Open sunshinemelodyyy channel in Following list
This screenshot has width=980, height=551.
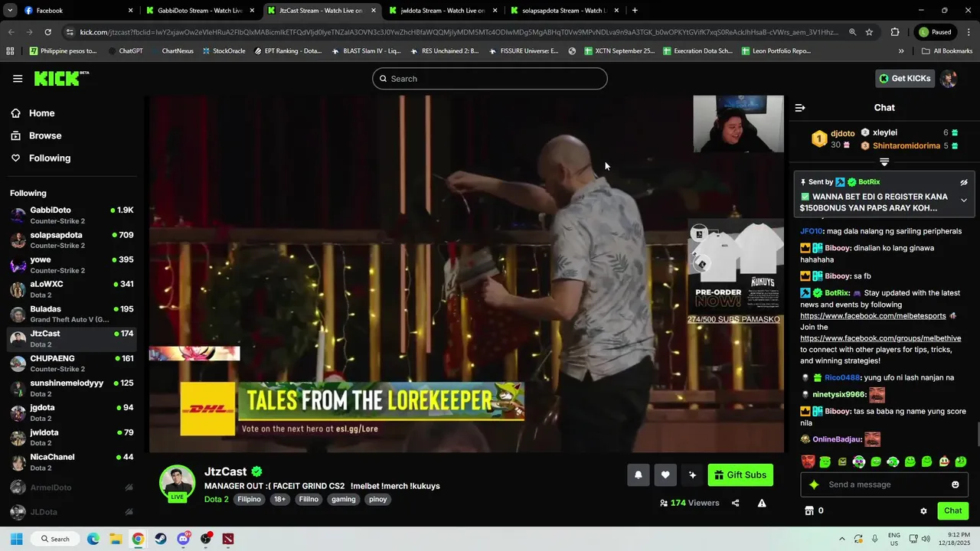[x=73, y=388]
